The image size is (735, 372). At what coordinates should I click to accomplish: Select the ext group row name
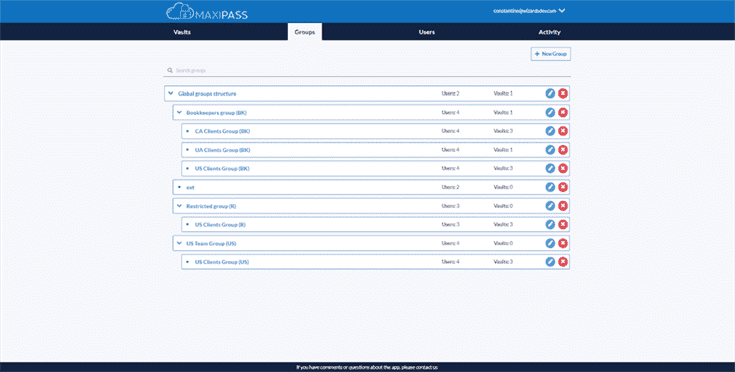[x=190, y=187]
